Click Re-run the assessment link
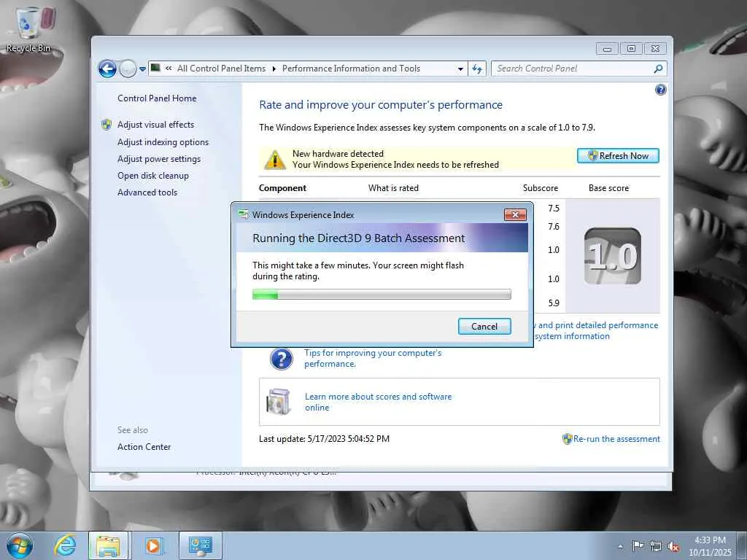This screenshot has height=560, width=747. 616,439
